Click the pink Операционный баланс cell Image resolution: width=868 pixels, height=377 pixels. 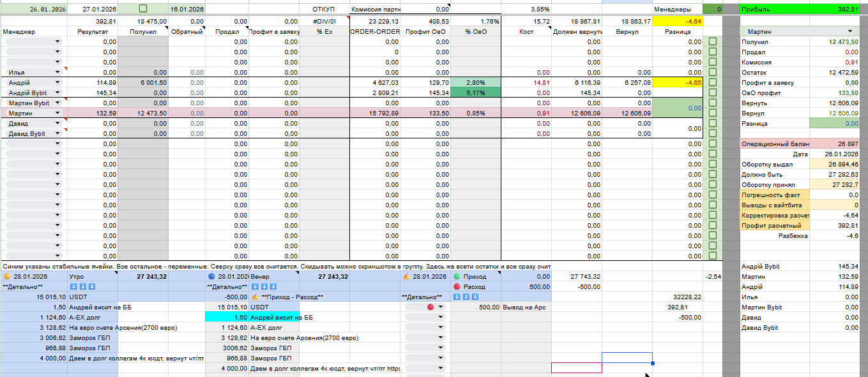(774, 144)
